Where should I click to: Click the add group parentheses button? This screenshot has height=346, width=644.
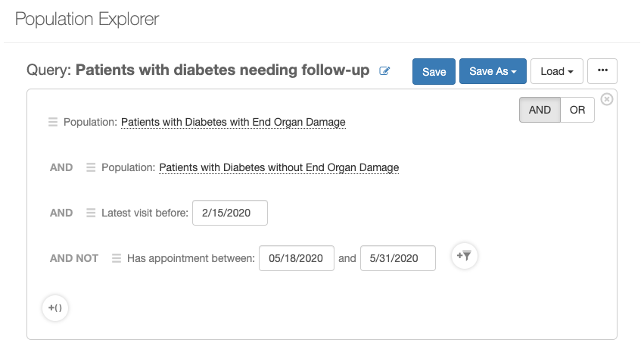(x=55, y=308)
